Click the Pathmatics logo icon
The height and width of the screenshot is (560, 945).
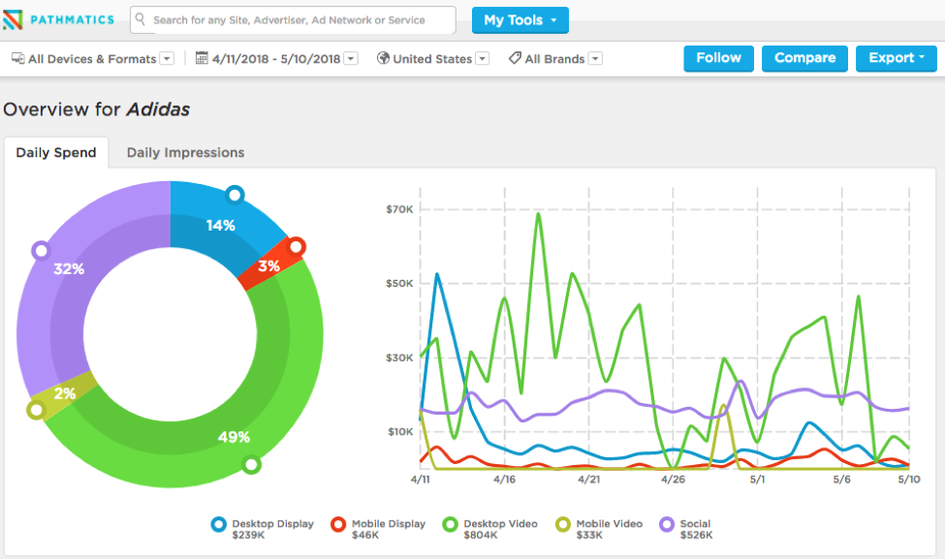pyautogui.click(x=14, y=19)
